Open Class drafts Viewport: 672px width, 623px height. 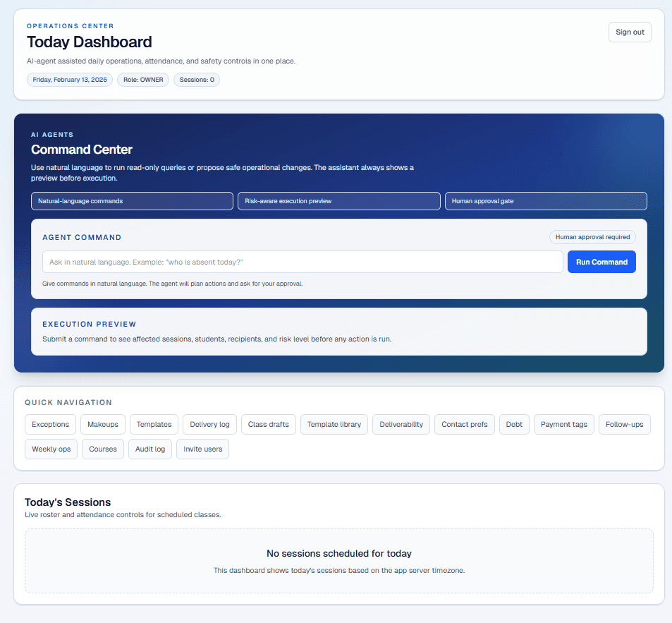pos(268,424)
